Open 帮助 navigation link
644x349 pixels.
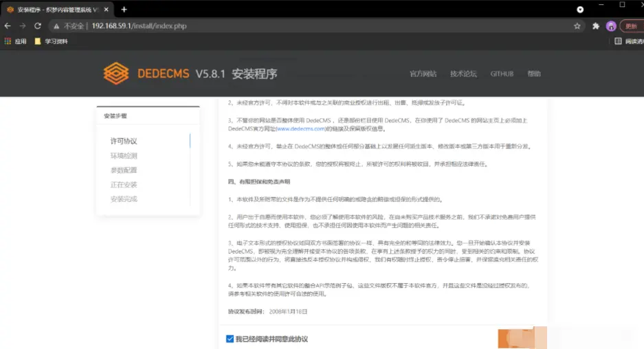[534, 74]
